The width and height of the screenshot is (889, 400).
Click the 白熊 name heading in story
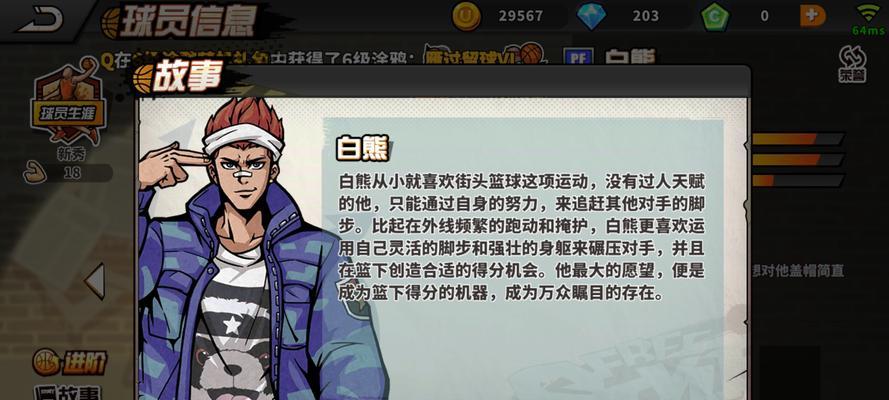click(x=362, y=150)
